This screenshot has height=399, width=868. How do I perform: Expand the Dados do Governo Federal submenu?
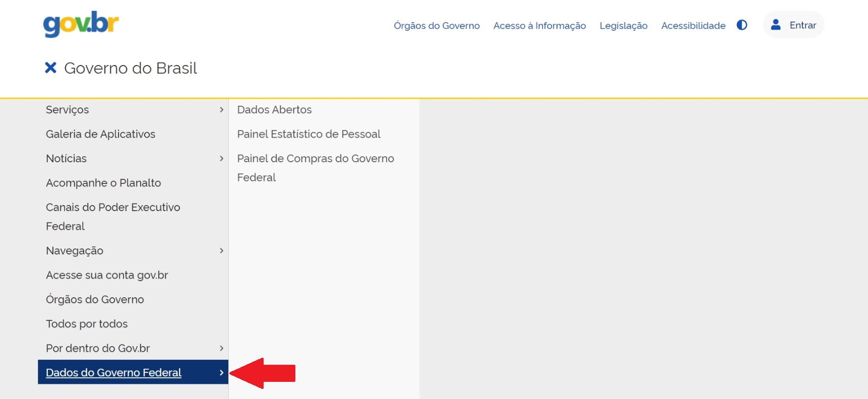point(221,373)
